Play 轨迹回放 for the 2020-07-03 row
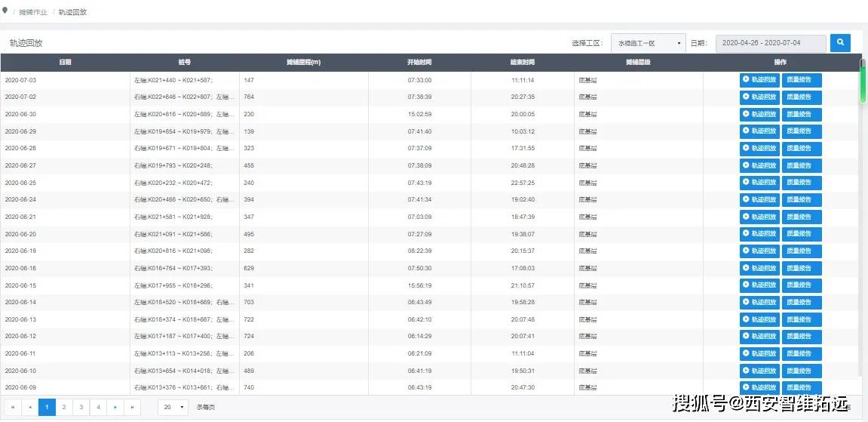Screen dimensions: 868x422 coord(759,80)
